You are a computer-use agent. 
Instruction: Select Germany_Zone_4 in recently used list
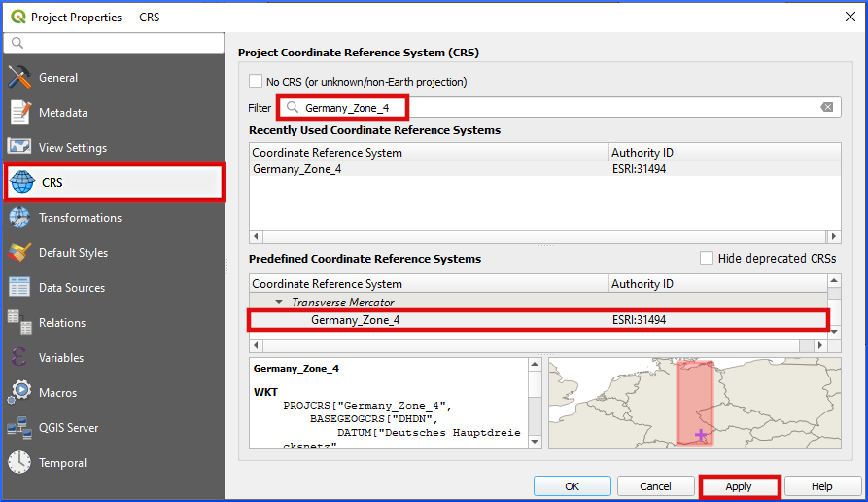point(297,169)
